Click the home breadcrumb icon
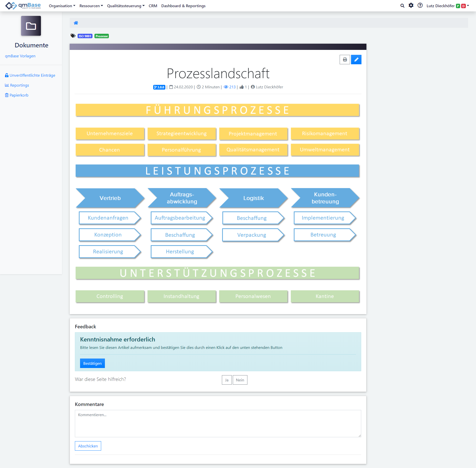This screenshot has width=476, height=468. pos(76,23)
